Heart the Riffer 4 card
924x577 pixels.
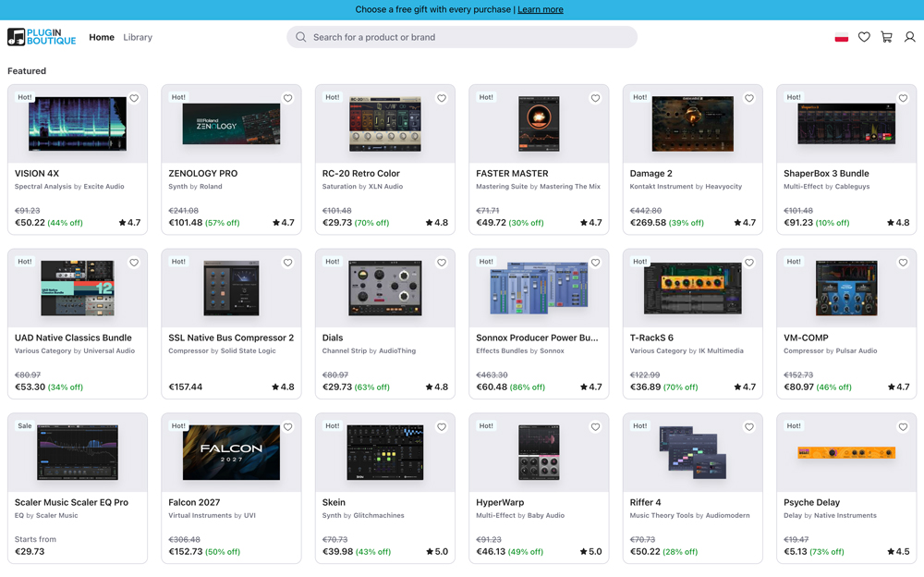tap(749, 426)
